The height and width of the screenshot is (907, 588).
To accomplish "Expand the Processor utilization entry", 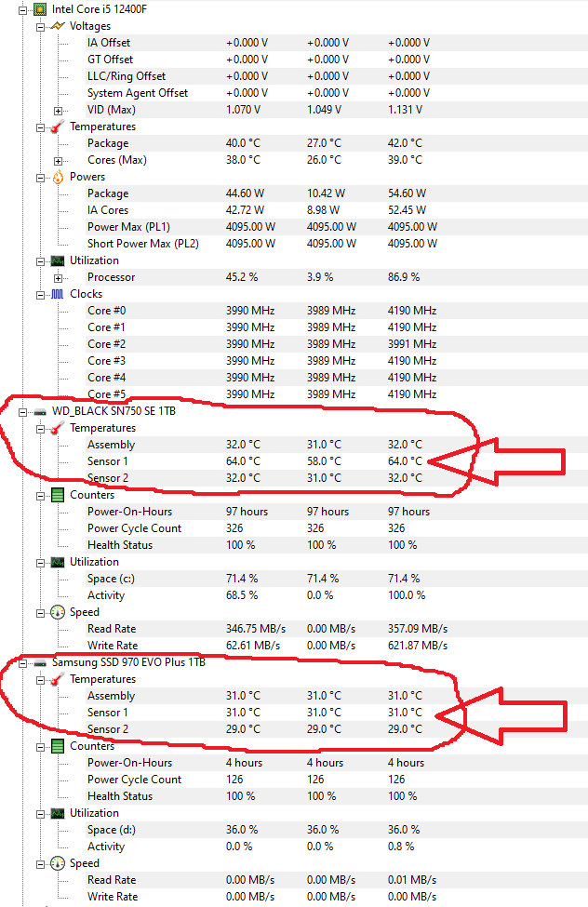I will pos(58,277).
